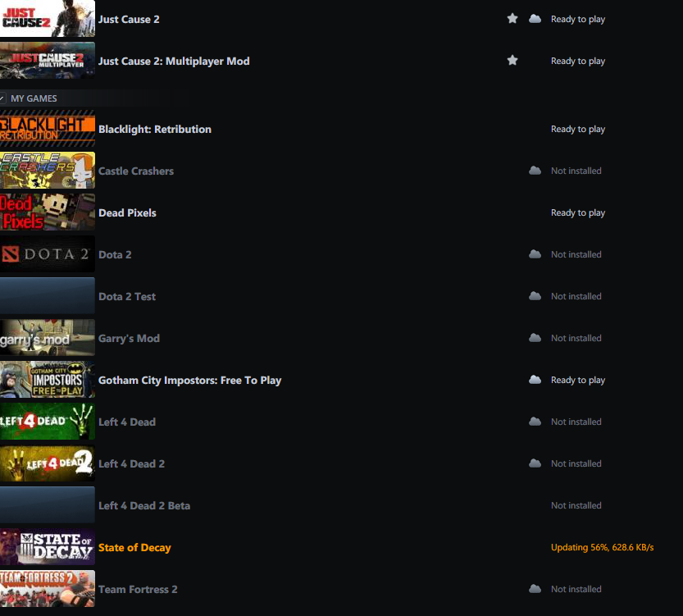683x616 pixels.
Task: Select Dota 2 Test in the list
Action: [x=127, y=296]
